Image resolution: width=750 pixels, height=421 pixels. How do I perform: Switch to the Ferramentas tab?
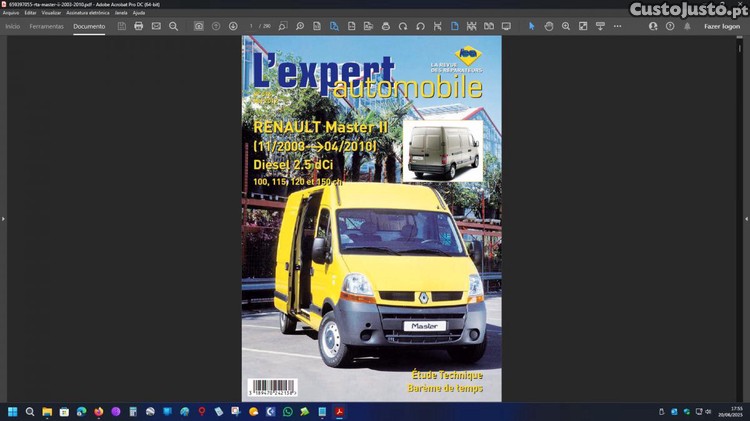(46, 26)
